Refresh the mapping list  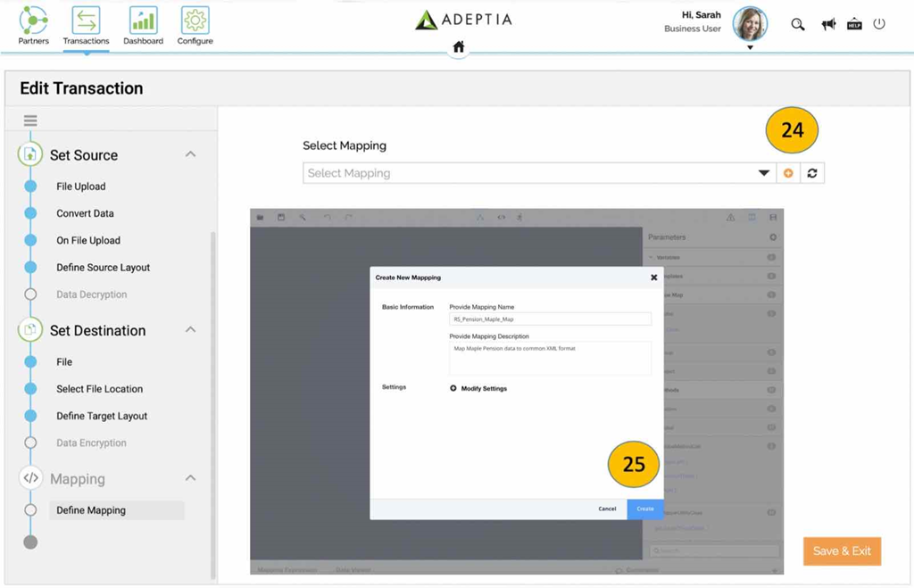(812, 173)
